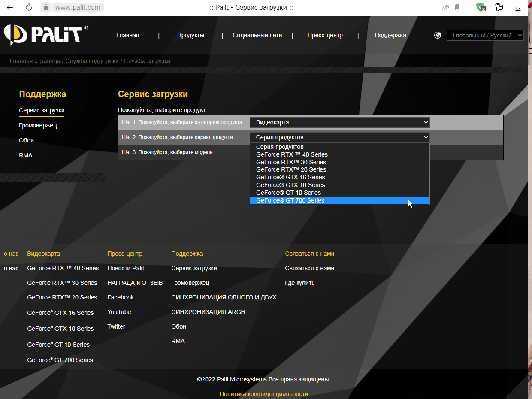Click the Главная страница breadcrumb
The width and height of the screenshot is (532, 399).
click(35, 61)
